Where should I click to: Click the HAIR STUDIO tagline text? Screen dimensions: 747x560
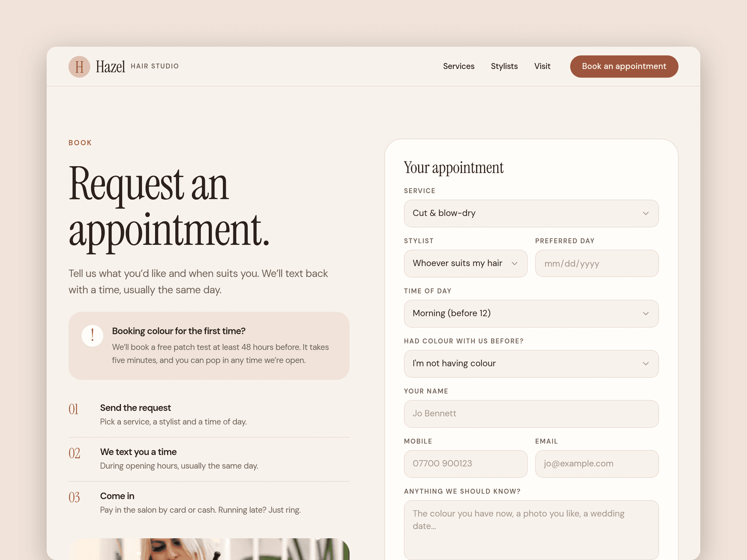click(155, 66)
